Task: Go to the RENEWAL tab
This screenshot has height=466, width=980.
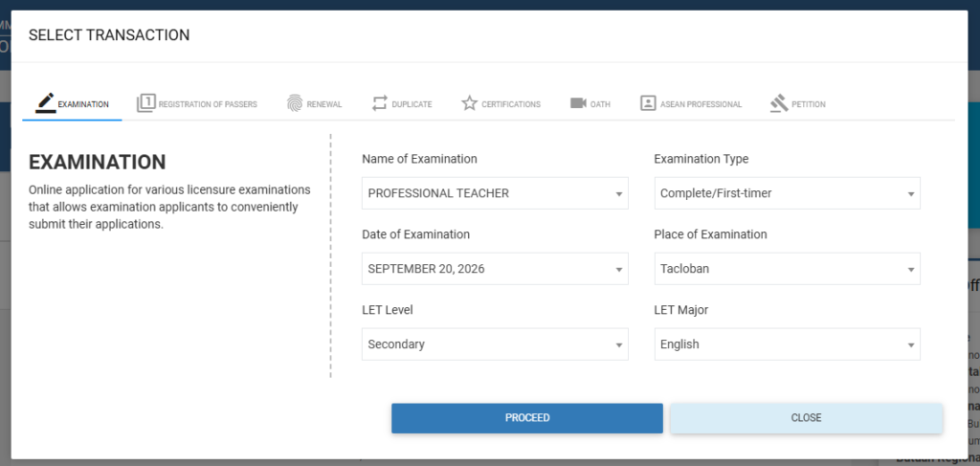Action: coord(324,104)
